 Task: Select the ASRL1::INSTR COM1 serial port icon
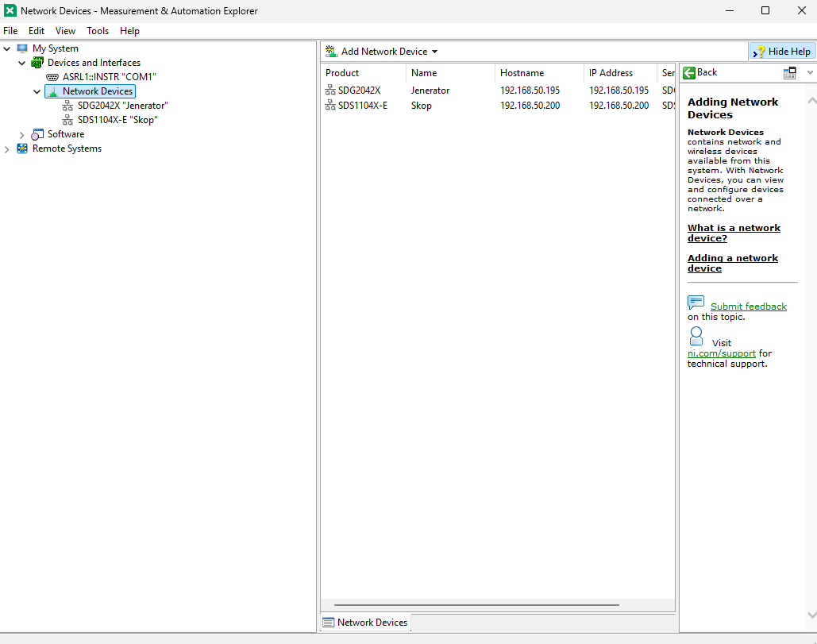point(52,77)
